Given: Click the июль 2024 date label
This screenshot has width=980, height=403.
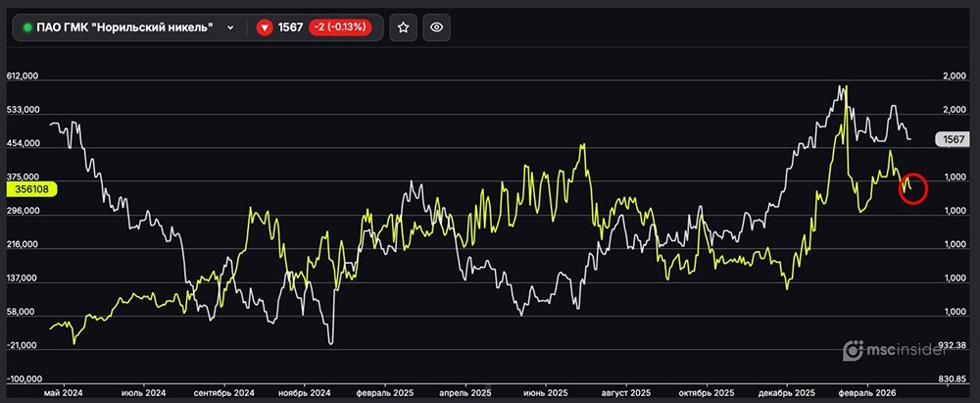Looking at the screenshot, I should click(145, 393).
